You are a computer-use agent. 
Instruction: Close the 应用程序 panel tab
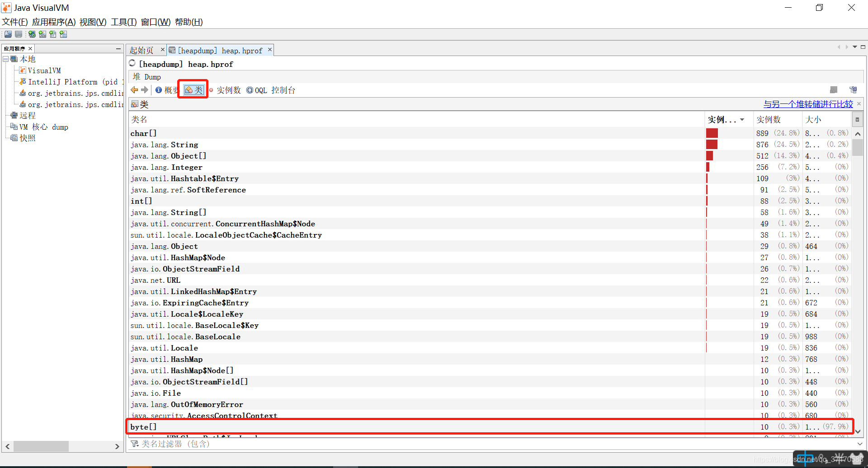coord(30,49)
